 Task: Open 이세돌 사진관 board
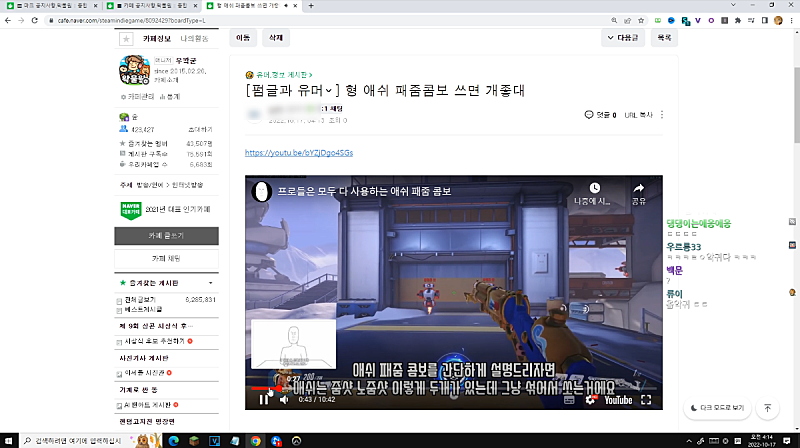tap(144, 373)
